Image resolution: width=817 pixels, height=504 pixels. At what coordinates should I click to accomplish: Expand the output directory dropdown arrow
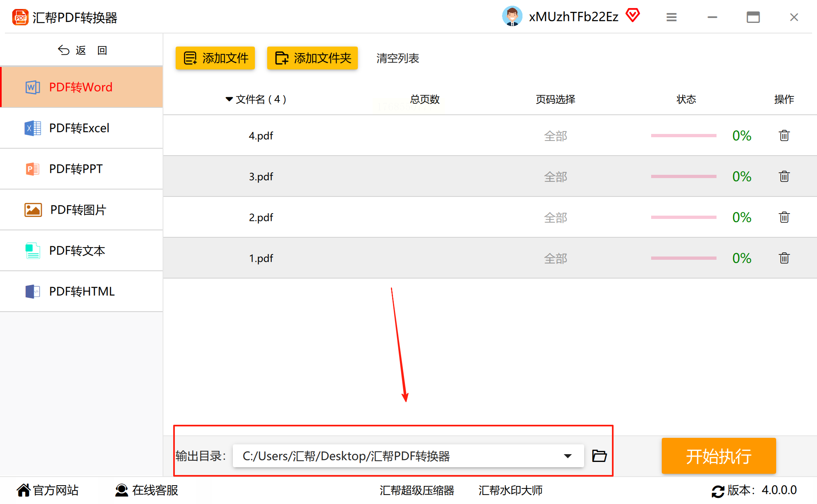pyautogui.click(x=567, y=456)
